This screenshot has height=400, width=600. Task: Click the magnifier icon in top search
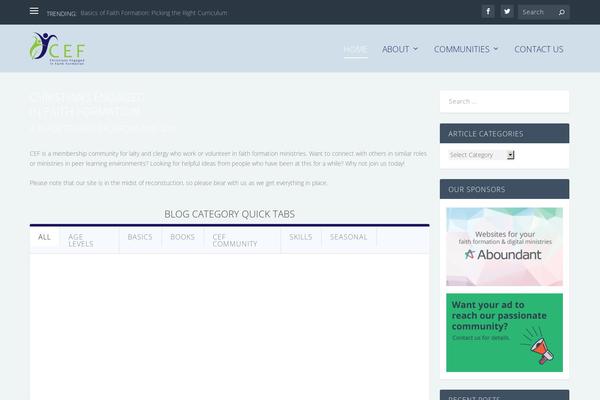click(x=561, y=12)
